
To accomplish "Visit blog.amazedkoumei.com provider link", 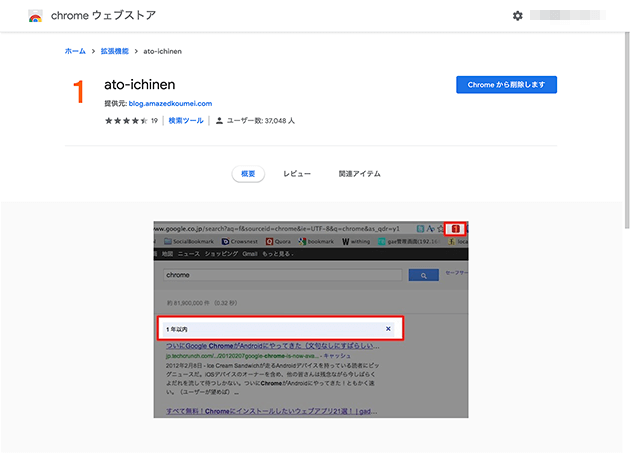I will click(170, 103).
